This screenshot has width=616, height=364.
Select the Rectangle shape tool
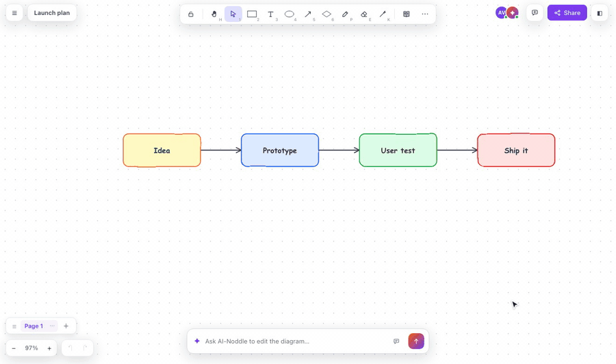click(x=252, y=14)
